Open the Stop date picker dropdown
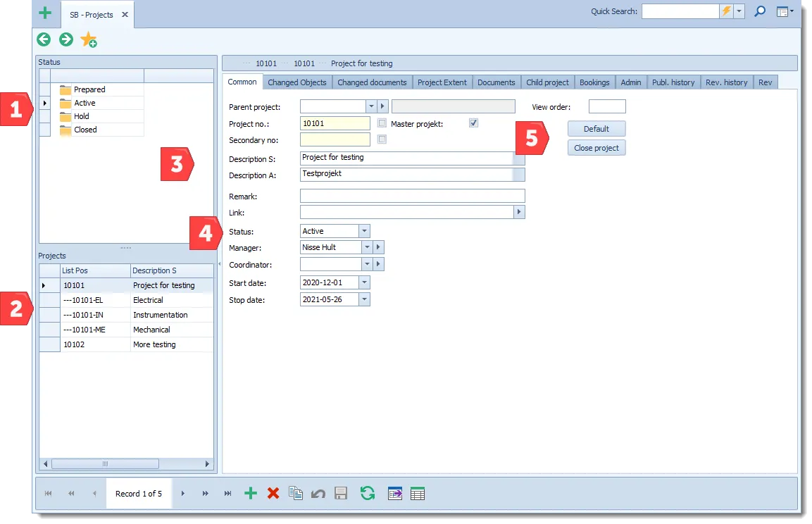The height and width of the screenshot is (524, 812). [x=365, y=299]
